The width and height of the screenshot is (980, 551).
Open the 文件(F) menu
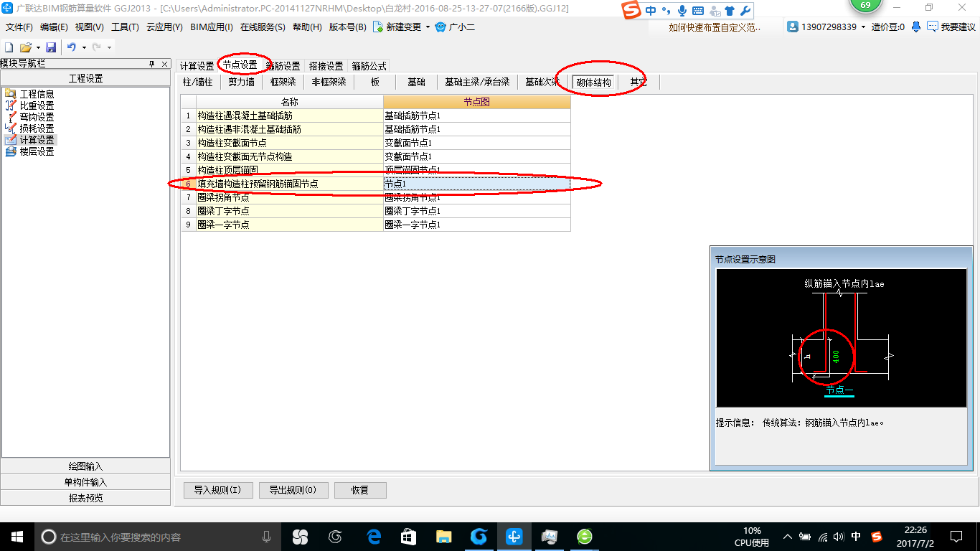coord(19,27)
